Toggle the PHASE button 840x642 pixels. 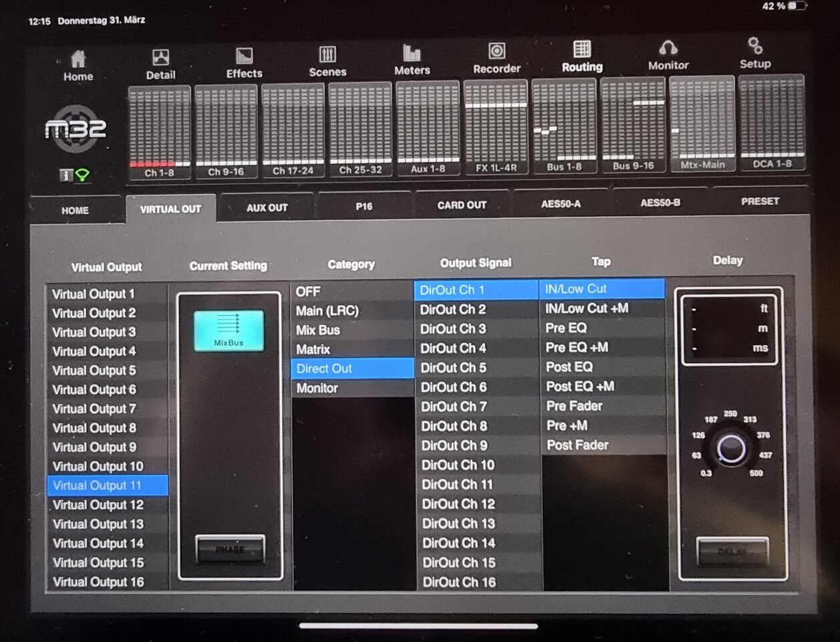pos(230,549)
